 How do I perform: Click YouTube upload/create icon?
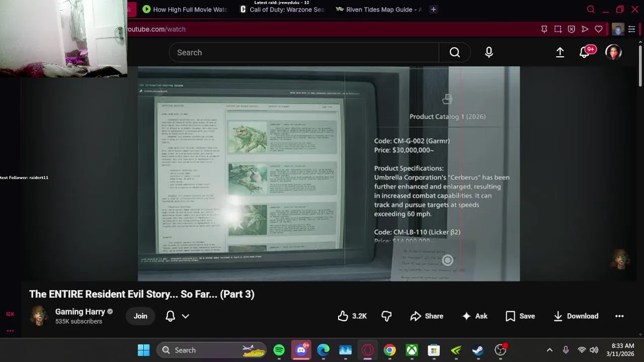(x=559, y=52)
